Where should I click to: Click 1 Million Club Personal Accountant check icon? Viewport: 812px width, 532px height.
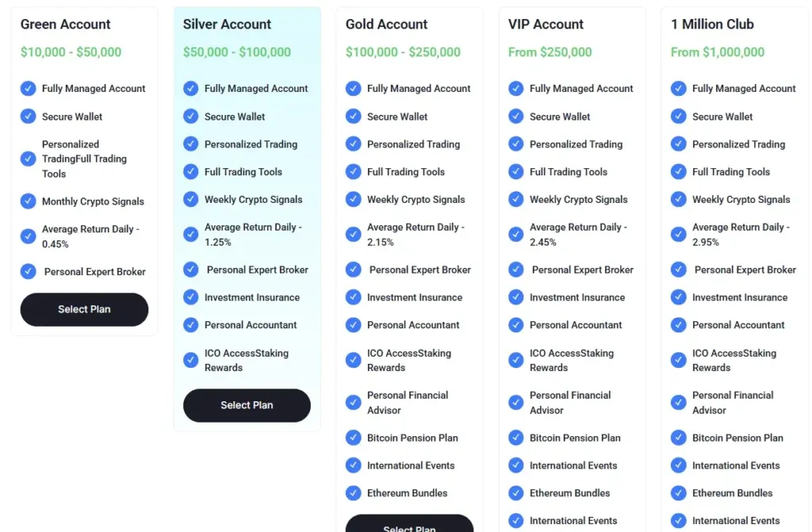pos(679,325)
